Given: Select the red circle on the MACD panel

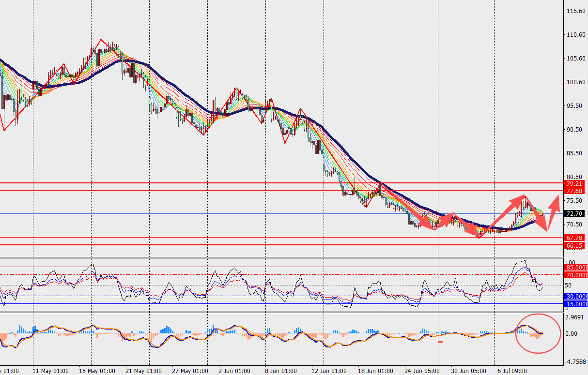Looking at the screenshot, I should click(x=538, y=333).
